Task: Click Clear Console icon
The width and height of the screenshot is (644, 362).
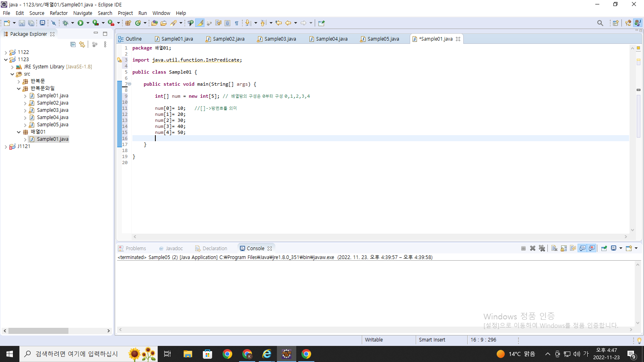Action: (x=554, y=248)
